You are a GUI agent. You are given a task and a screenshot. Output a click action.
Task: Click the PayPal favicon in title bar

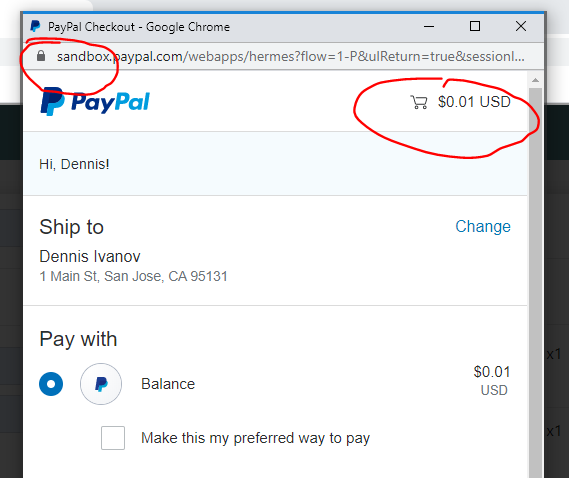coord(35,26)
